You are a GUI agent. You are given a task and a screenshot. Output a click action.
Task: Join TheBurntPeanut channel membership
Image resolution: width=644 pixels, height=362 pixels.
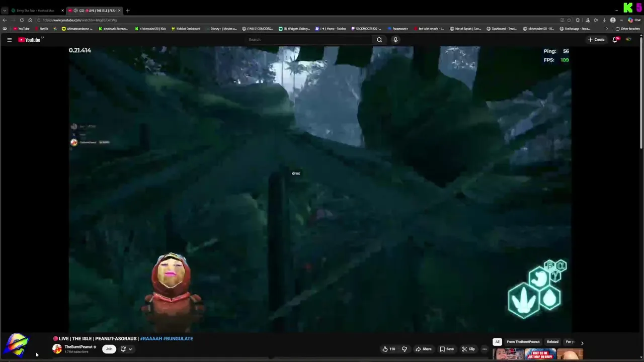(109, 349)
